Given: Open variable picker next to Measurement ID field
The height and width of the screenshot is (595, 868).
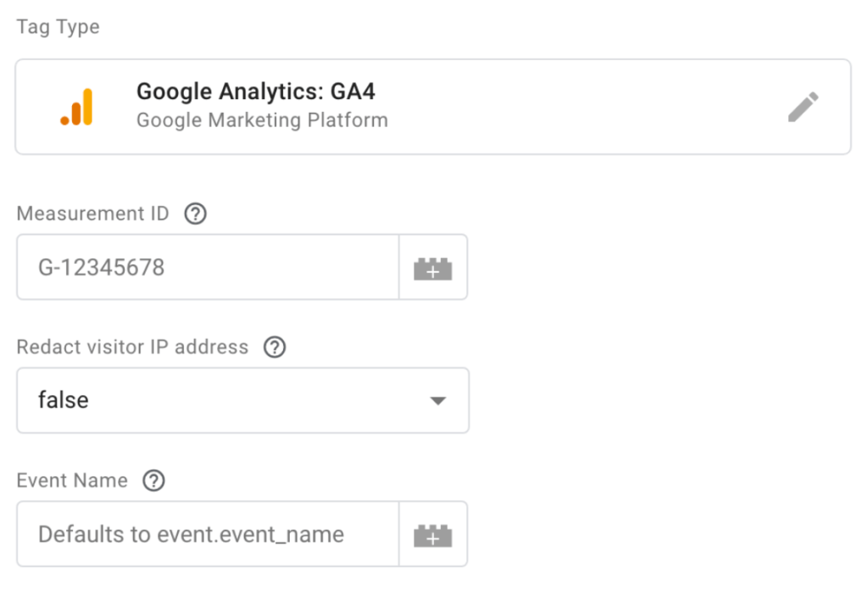Looking at the screenshot, I should point(433,267).
